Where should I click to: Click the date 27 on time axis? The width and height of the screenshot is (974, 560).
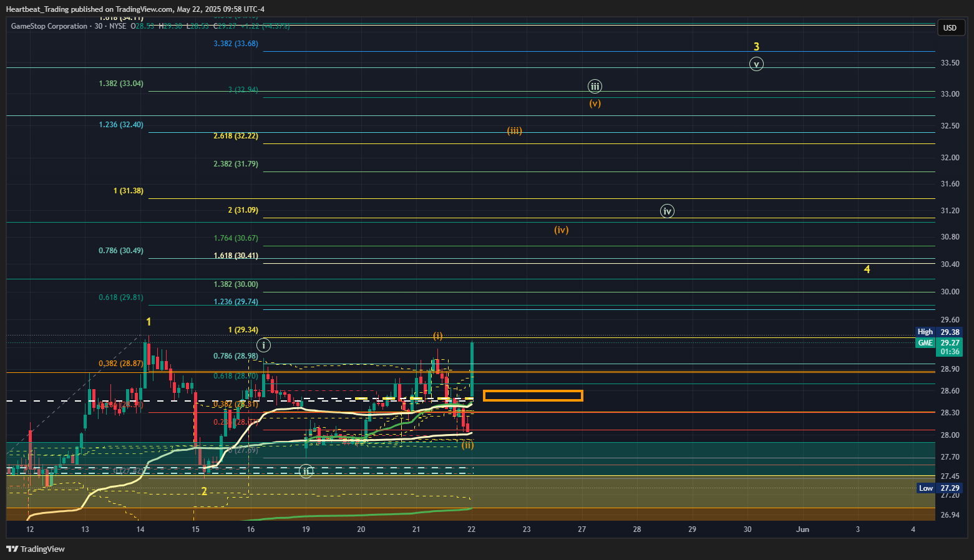pyautogui.click(x=582, y=529)
